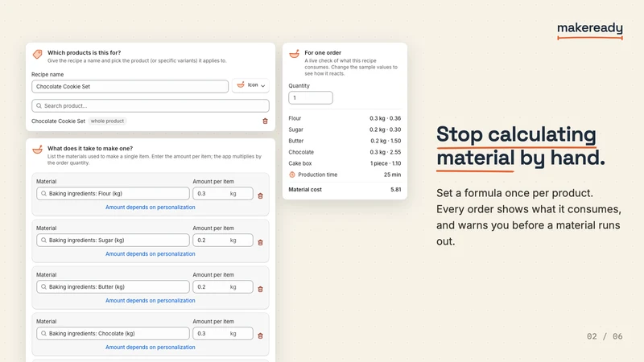Remove the Butter material row
644x362 pixels.
(x=260, y=290)
